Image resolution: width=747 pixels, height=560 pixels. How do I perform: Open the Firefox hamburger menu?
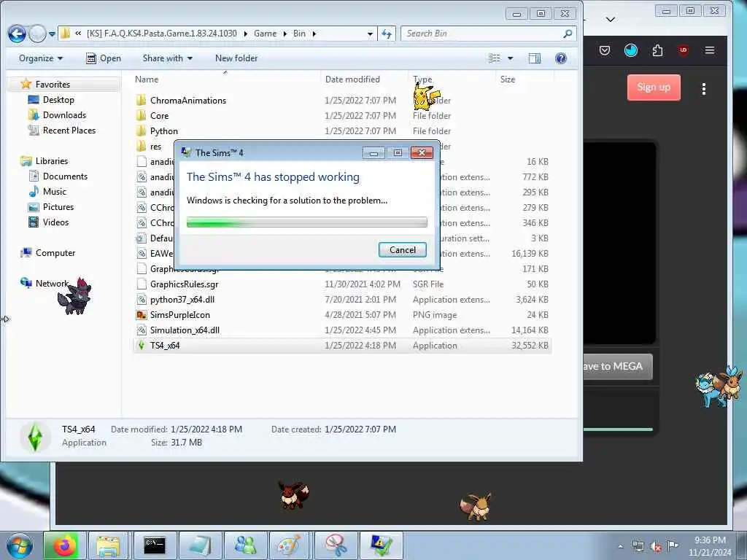710,50
